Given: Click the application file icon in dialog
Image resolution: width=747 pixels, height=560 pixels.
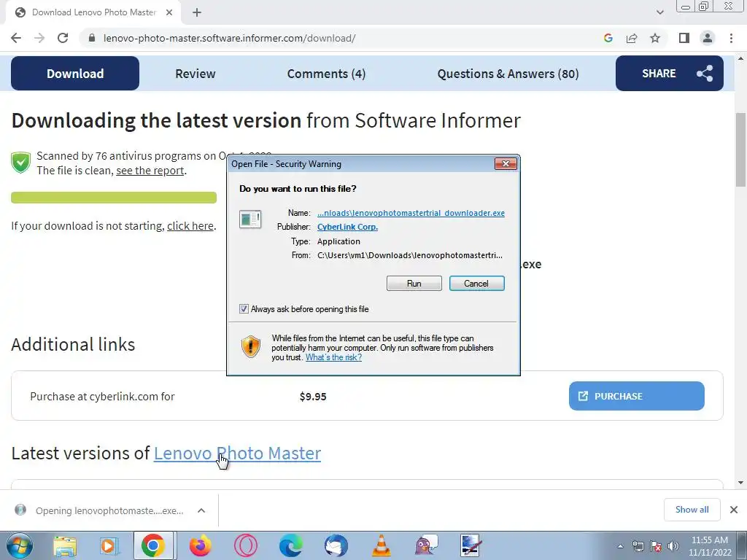Looking at the screenshot, I should (x=250, y=219).
